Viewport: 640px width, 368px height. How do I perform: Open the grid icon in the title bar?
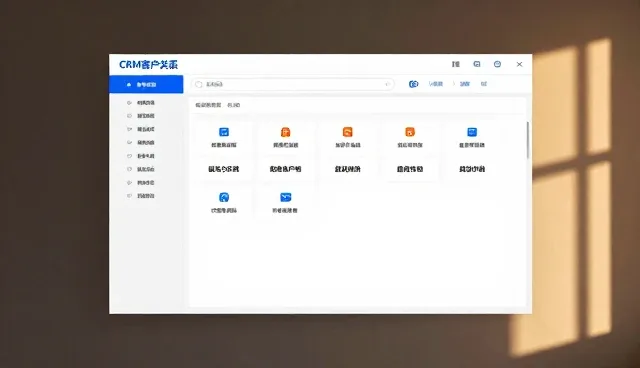pyautogui.click(x=456, y=64)
